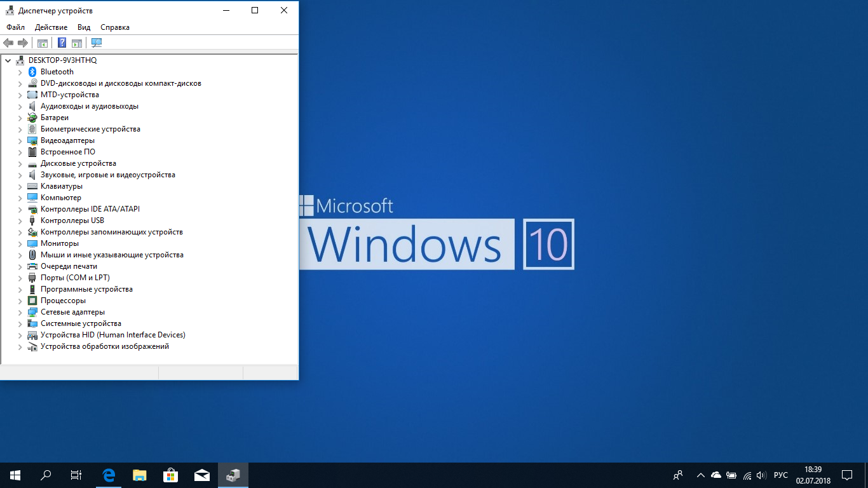Screen dimensions: 868x488
Task: Select Устройства HID (Human Interface Devices)
Action: 113,335
